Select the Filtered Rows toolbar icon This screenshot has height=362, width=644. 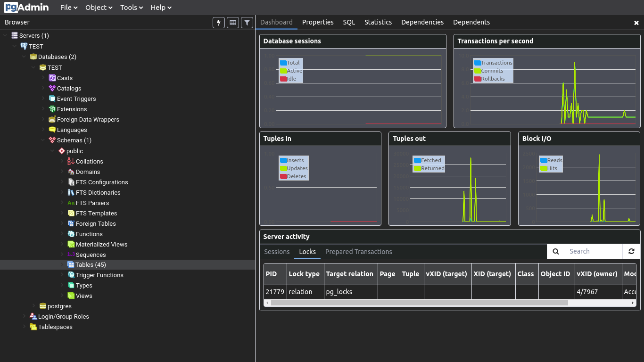coord(247,22)
